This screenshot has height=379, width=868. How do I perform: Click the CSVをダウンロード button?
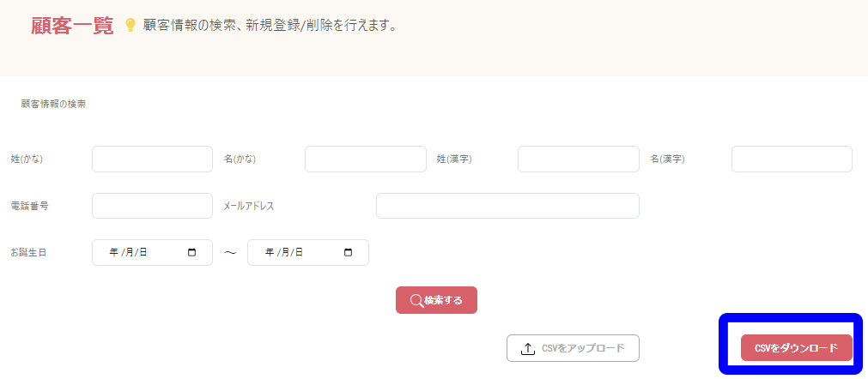tap(796, 348)
